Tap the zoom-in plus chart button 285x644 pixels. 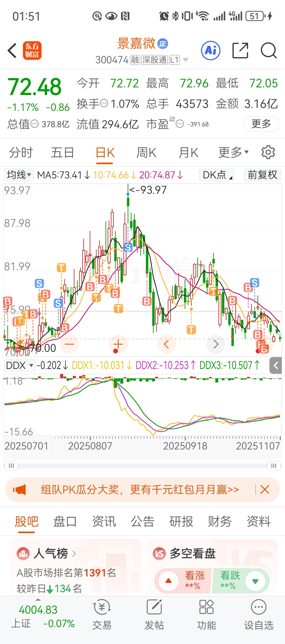coord(118,344)
